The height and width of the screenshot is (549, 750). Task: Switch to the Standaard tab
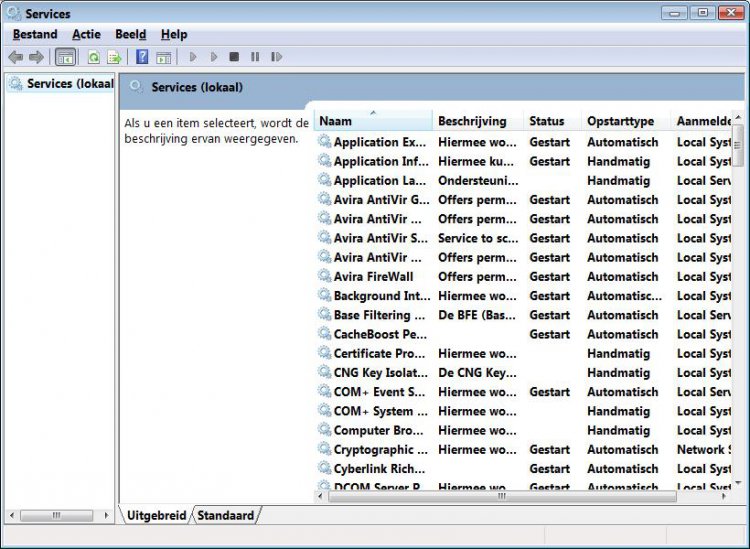[x=226, y=516]
